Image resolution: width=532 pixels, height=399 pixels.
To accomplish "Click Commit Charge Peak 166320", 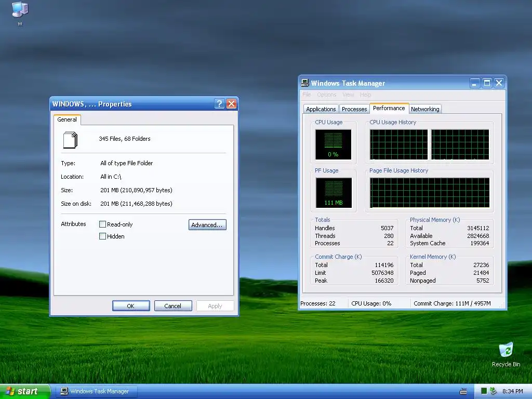I will click(384, 281).
